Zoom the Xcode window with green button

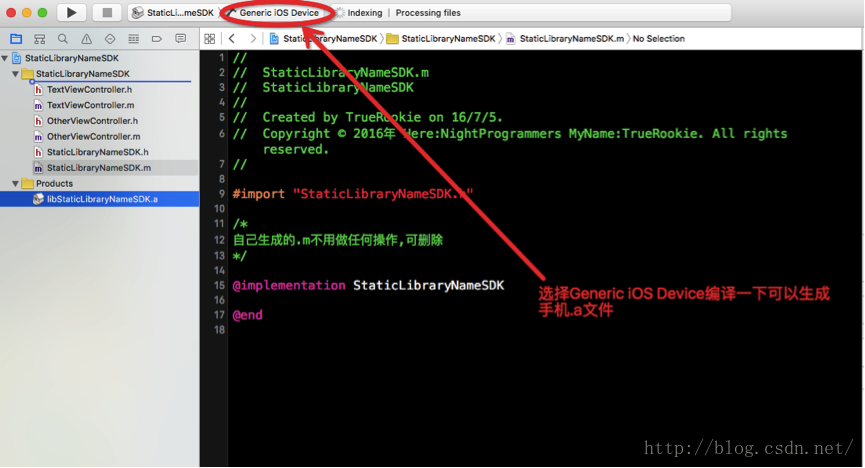click(x=42, y=12)
